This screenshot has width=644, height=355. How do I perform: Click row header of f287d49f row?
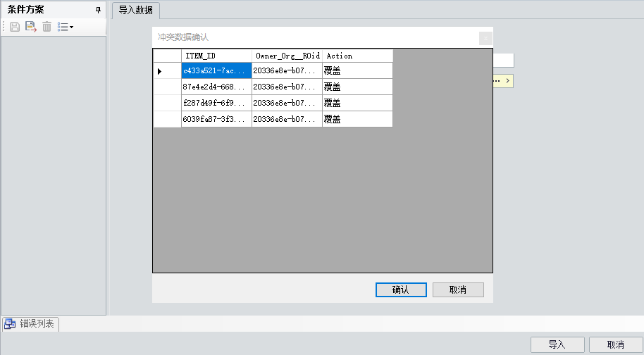(167, 103)
